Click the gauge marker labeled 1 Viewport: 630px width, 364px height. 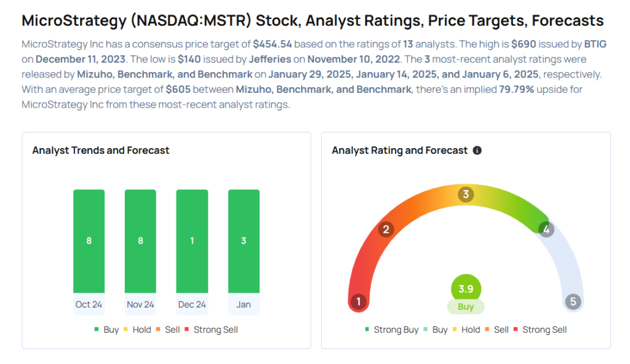[358, 301]
